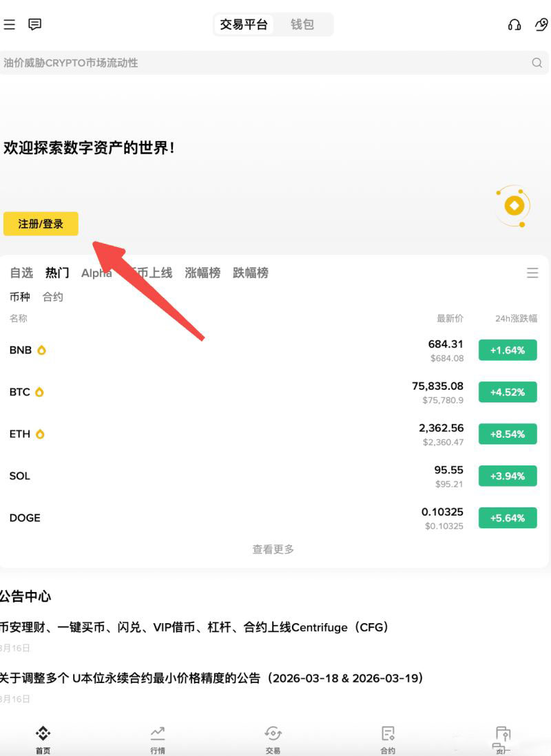The image size is (551, 756).
Task: Open the 自选 favorites tab
Action: coord(21,273)
